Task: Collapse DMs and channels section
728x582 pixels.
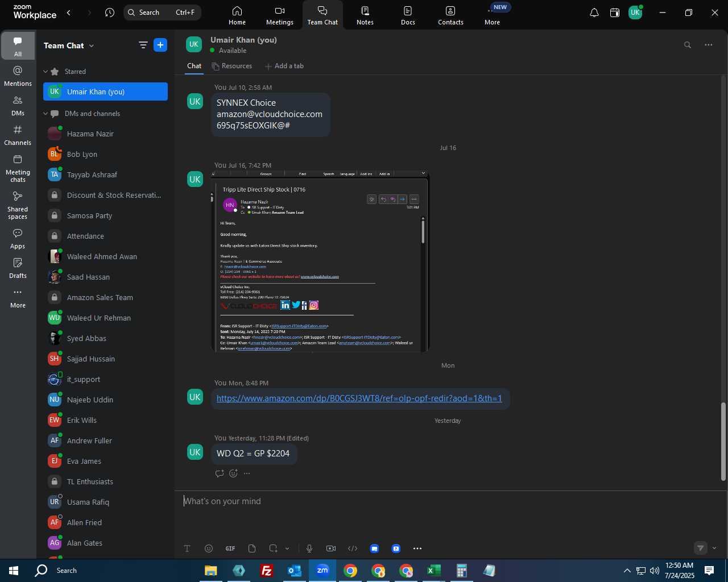Action: [x=45, y=114]
